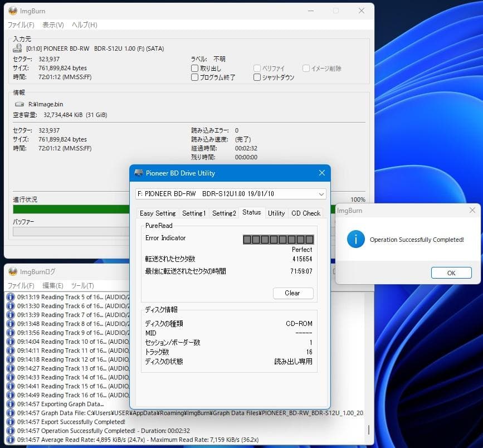Screen dimensions: 483x448
Task: Open ファイル(F) menu in ImgBurn Log window
Action: pyautogui.click(x=21, y=286)
